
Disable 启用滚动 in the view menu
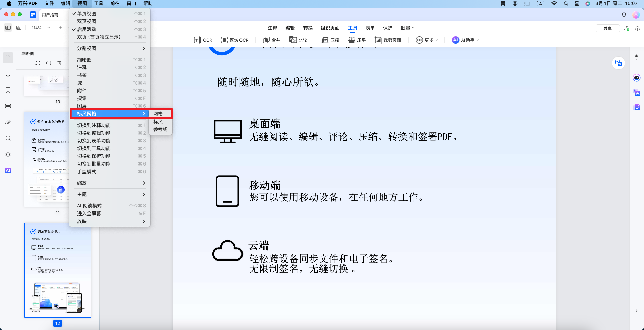(x=86, y=29)
